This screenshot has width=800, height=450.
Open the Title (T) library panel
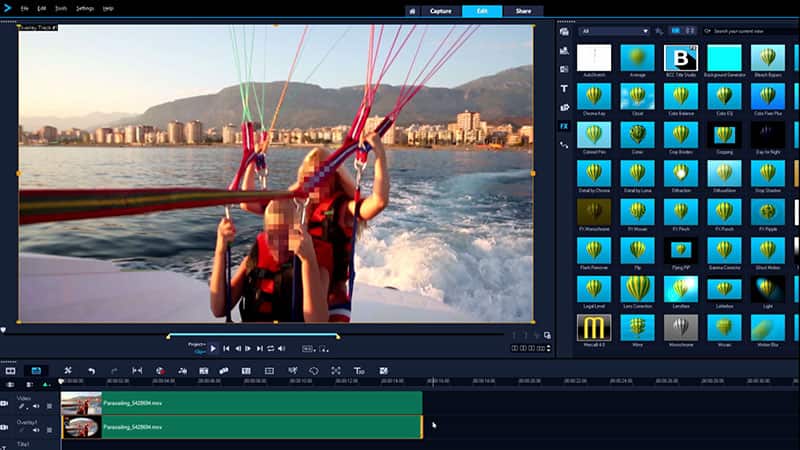pyautogui.click(x=565, y=88)
